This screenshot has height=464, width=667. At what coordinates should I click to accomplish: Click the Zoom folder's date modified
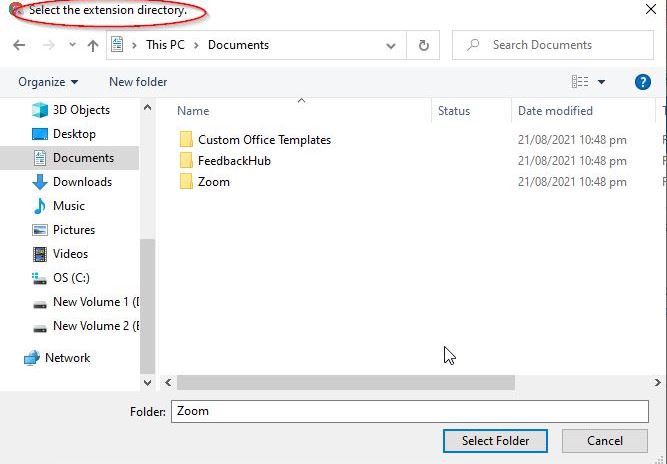tap(572, 182)
